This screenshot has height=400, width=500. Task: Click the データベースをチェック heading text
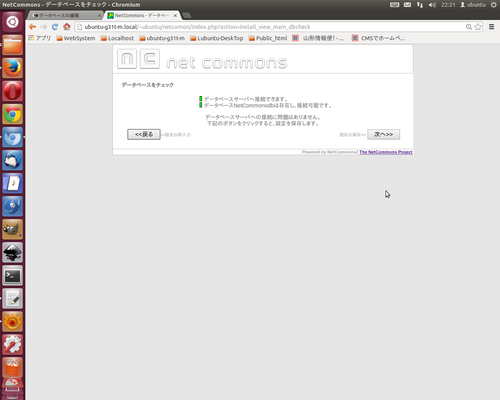point(147,85)
